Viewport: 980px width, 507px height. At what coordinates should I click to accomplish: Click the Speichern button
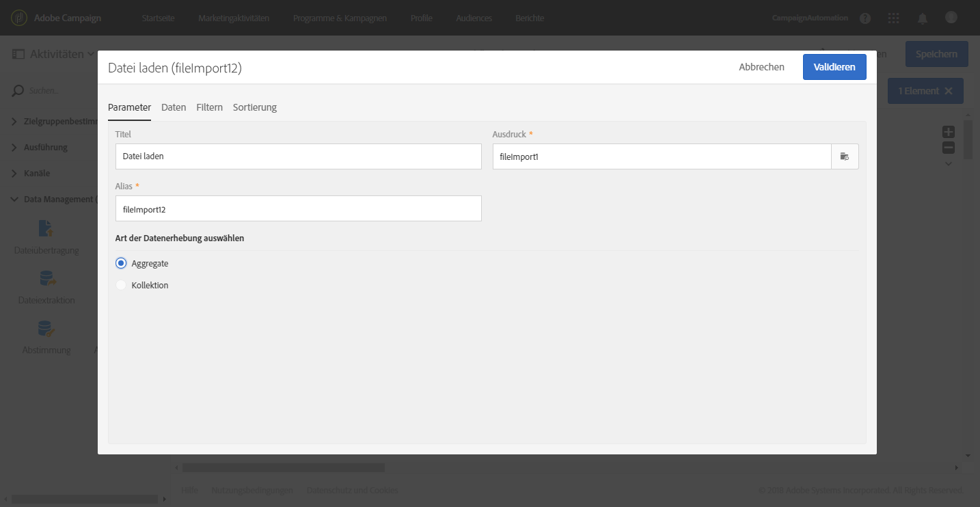coord(936,54)
